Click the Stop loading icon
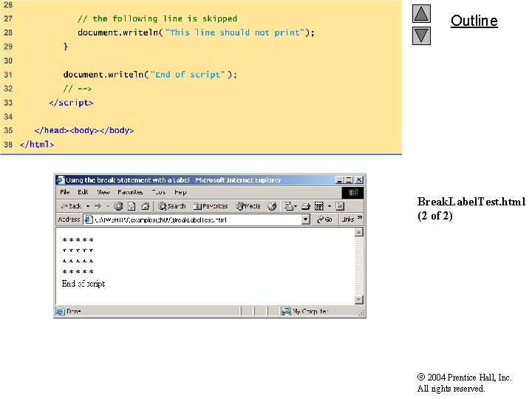This screenshot has height=399, width=532. (118, 206)
